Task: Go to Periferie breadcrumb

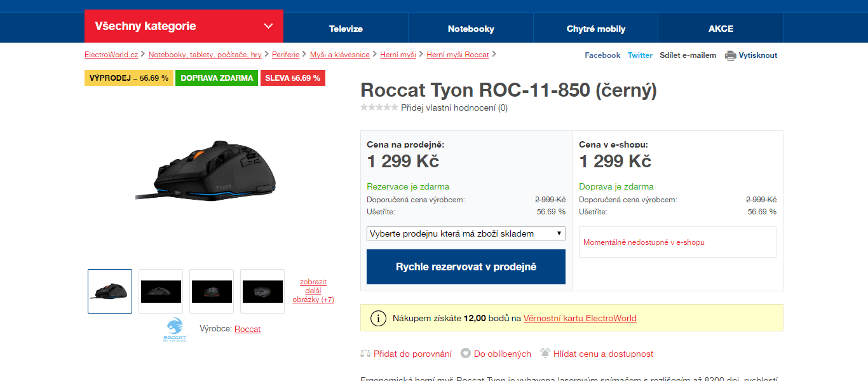Action: click(x=285, y=55)
